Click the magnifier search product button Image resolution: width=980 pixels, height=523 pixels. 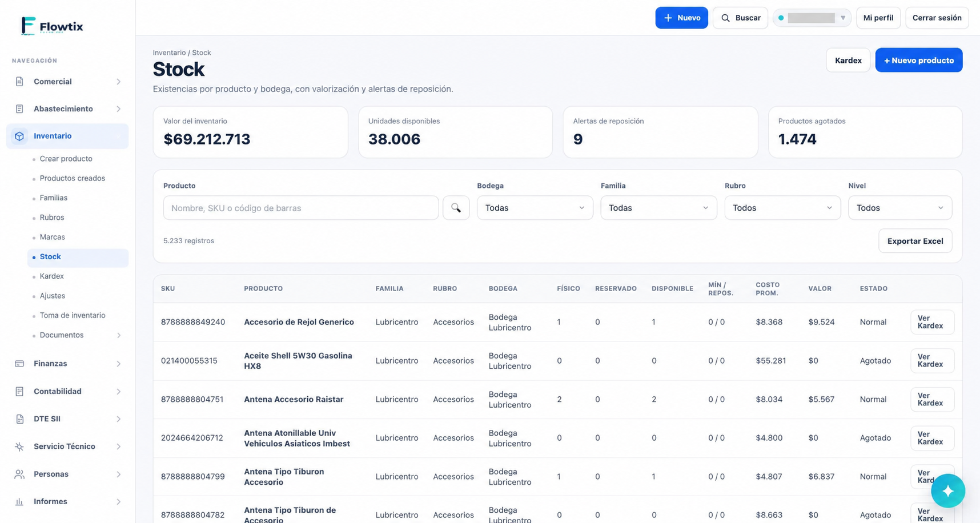pos(456,208)
